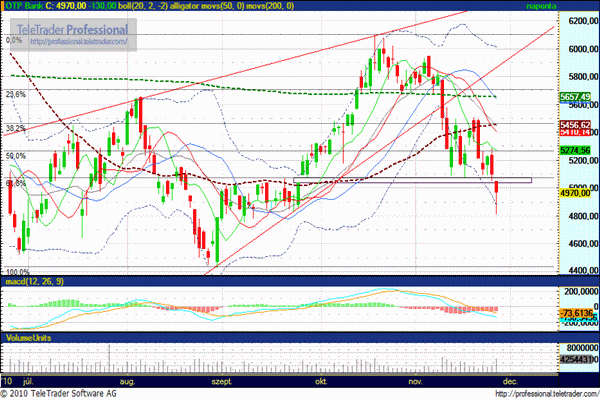Click the 'aug.' date axis label
The image size is (600, 400).
(126, 381)
